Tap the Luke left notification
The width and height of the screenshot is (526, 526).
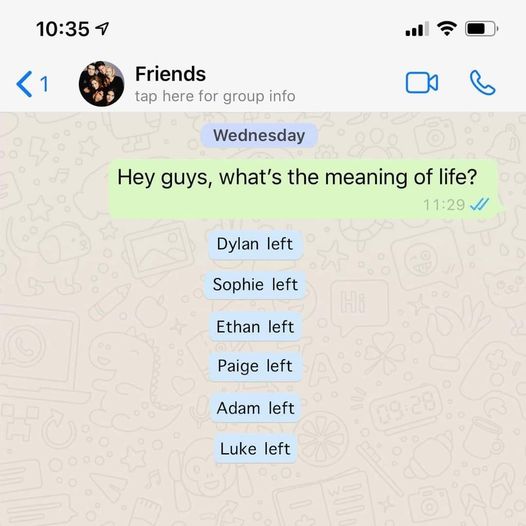pyautogui.click(x=255, y=449)
